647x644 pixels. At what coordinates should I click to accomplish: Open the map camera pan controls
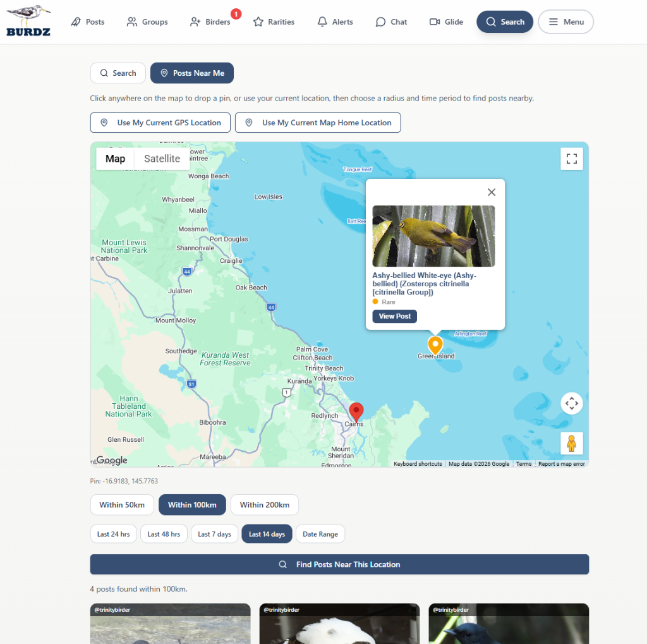(571, 403)
